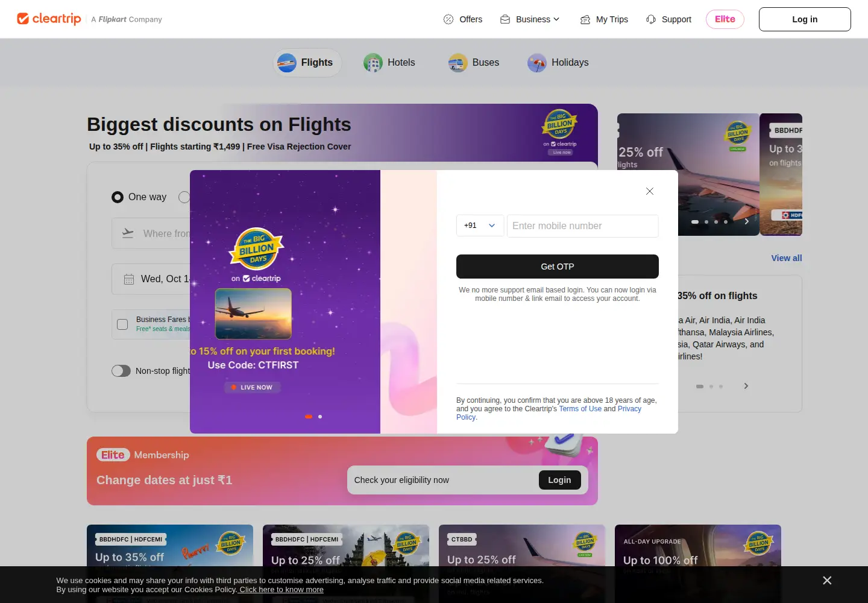Dismiss the cookie notice

[827, 580]
